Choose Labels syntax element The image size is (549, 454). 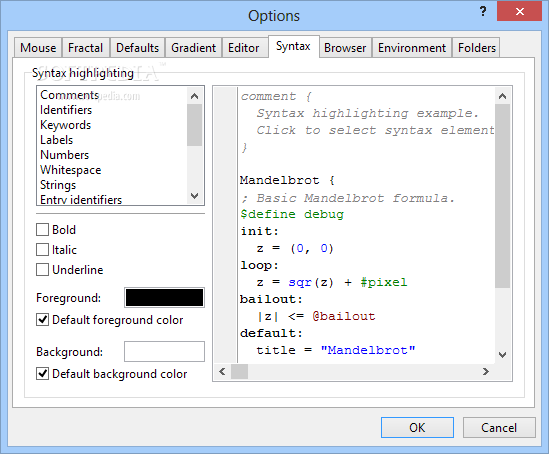pos(112,140)
